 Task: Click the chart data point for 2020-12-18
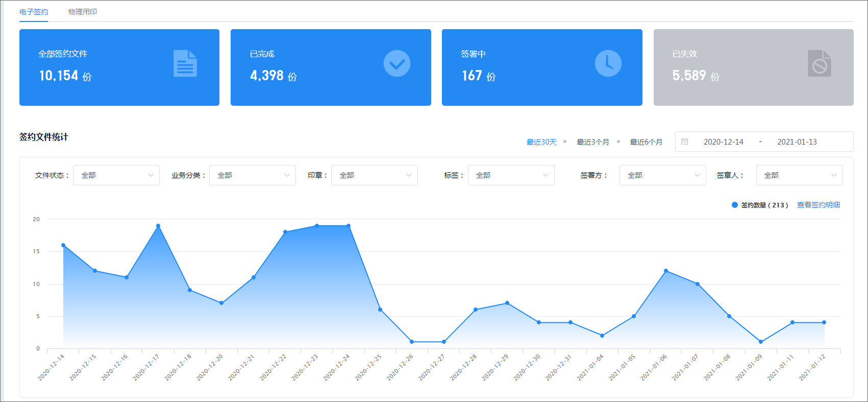coord(190,290)
